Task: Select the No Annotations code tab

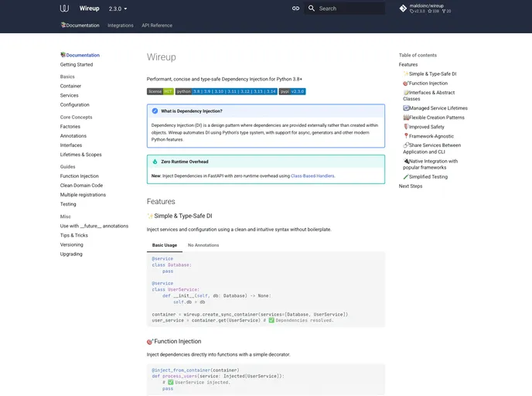Action: [x=203, y=245]
